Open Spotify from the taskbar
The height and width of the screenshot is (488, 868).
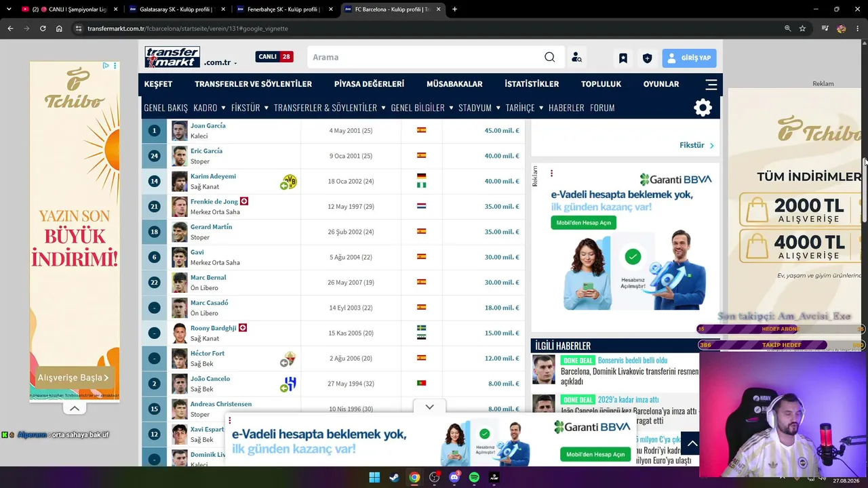click(474, 477)
